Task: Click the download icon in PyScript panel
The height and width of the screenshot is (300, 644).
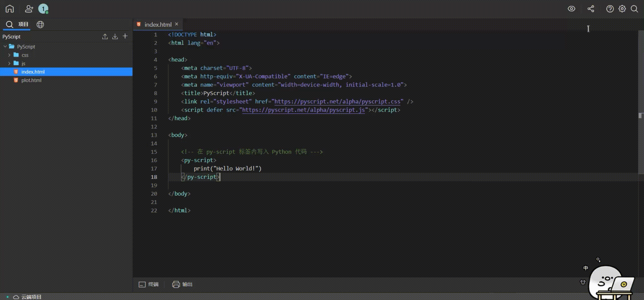Action: tap(115, 36)
